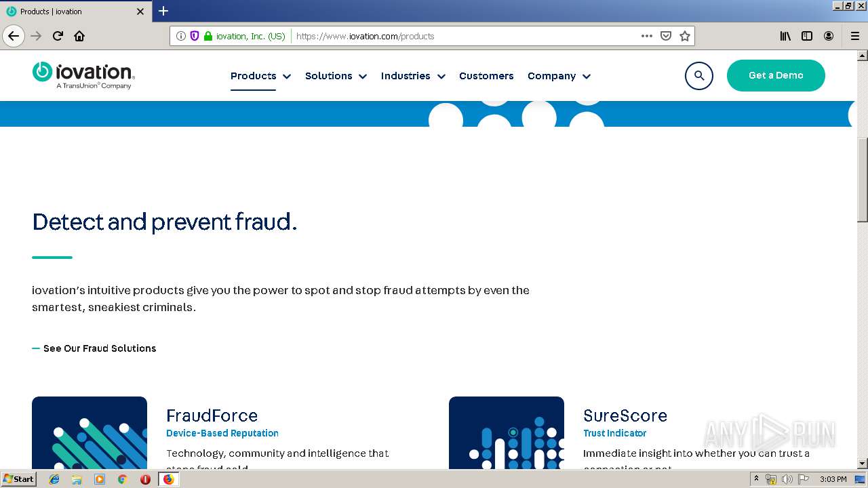Open the Company menu item
The height and width of the screenshot is (488, 868).
pos(551,76)
